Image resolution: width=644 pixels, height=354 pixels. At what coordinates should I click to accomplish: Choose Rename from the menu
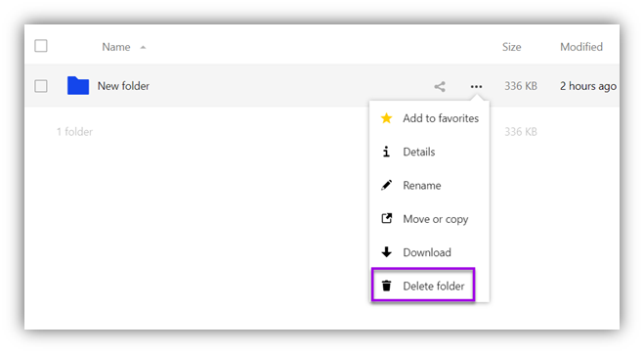click(x=429, y=186)
